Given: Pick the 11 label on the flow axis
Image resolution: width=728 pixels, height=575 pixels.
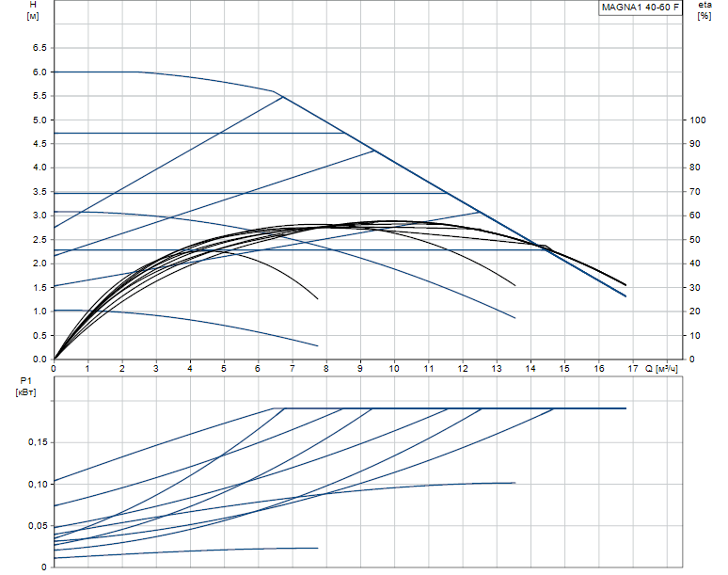Looking at the screenshot, I should [x=429, y=369].
